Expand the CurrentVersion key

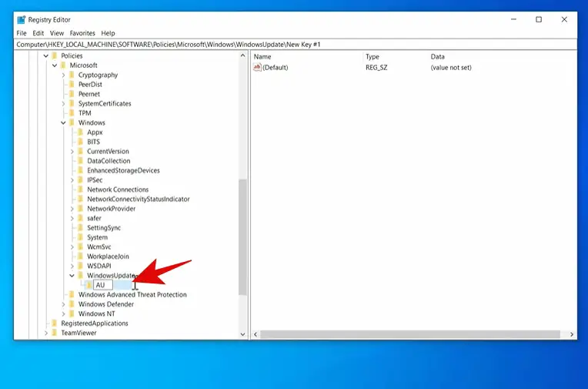click(x=72, y=151)
